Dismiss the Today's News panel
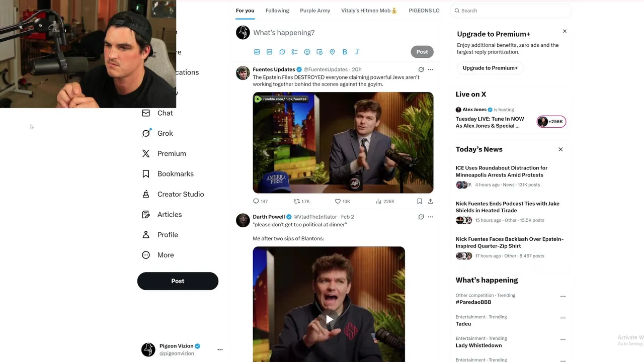 pos(560,149)
